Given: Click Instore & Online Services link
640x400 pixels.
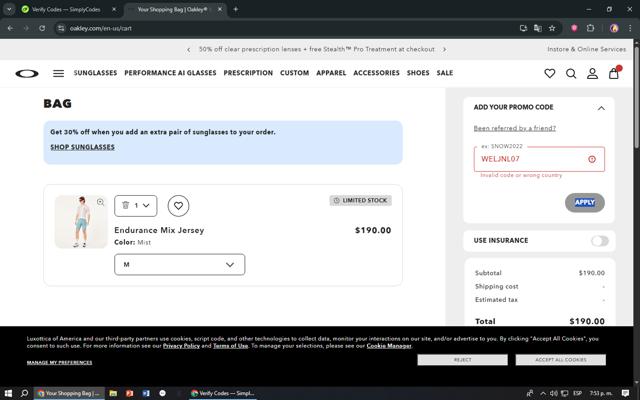Looking at the screenshot, I should point(587,49).
